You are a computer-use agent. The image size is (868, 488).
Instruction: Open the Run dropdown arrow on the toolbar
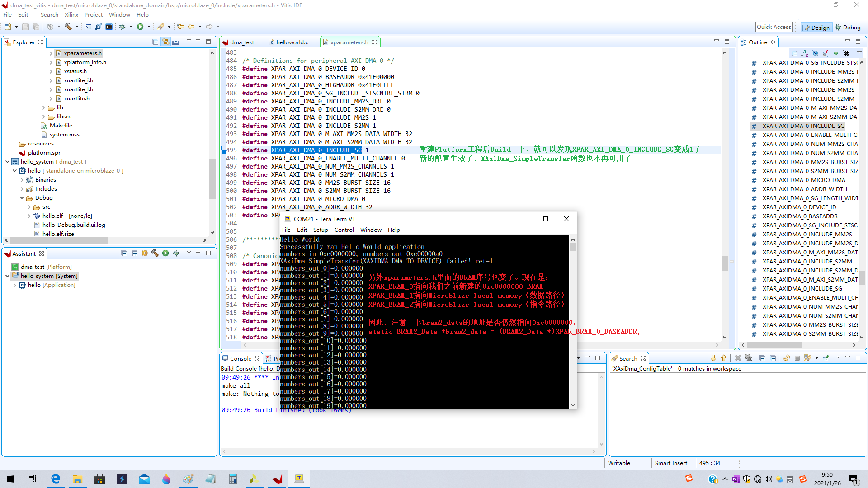(x=149, y=27)
